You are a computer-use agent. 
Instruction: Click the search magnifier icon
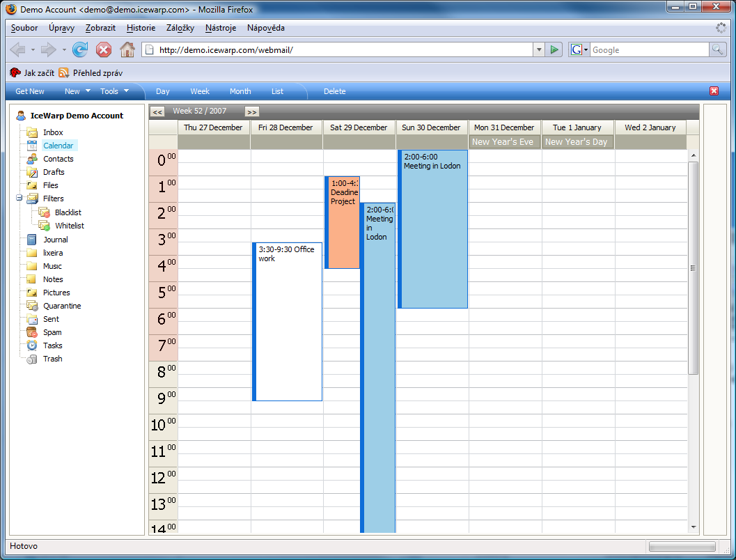pyautogui.click(x=717, y=49)
